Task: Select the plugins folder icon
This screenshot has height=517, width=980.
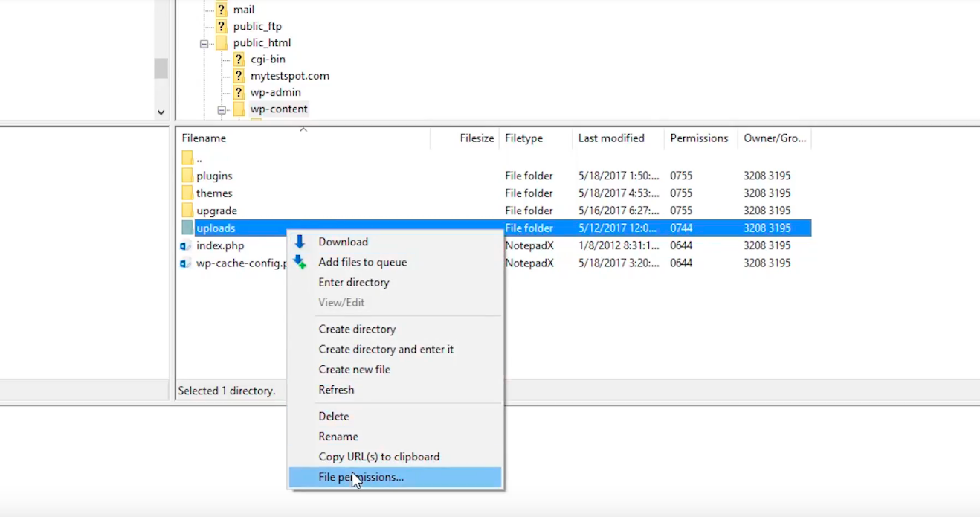Action: pos(187,176)
